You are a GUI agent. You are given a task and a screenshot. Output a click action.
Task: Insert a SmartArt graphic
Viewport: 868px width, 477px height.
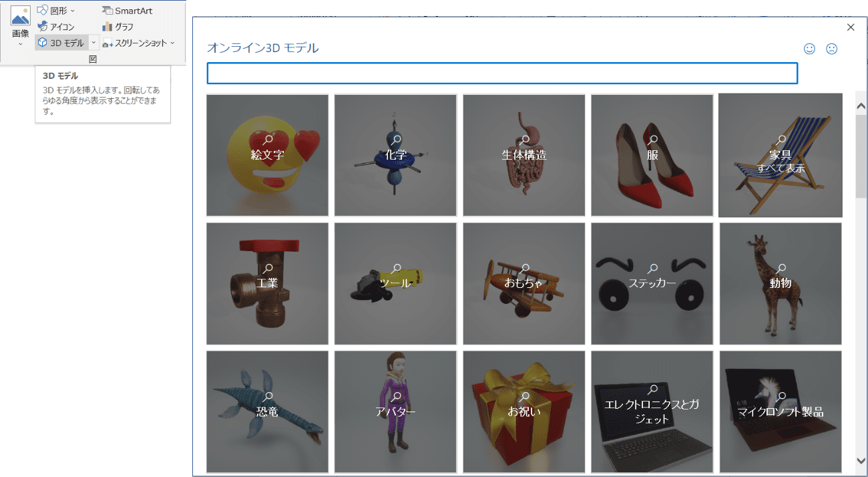pos(127,11)
